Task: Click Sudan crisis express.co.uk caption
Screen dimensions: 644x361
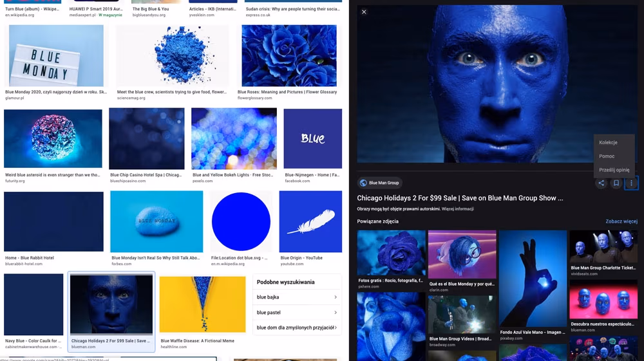Action: click(292, 9)
